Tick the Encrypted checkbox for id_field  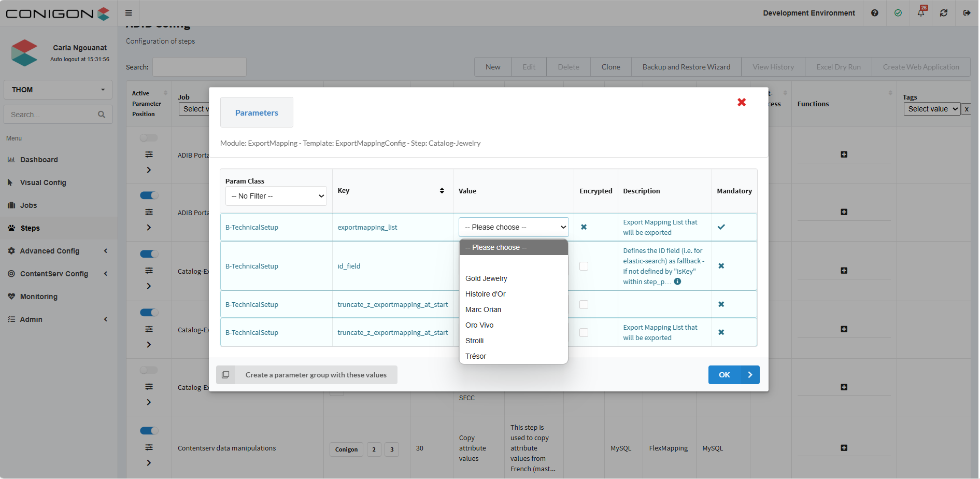[584, 266]
